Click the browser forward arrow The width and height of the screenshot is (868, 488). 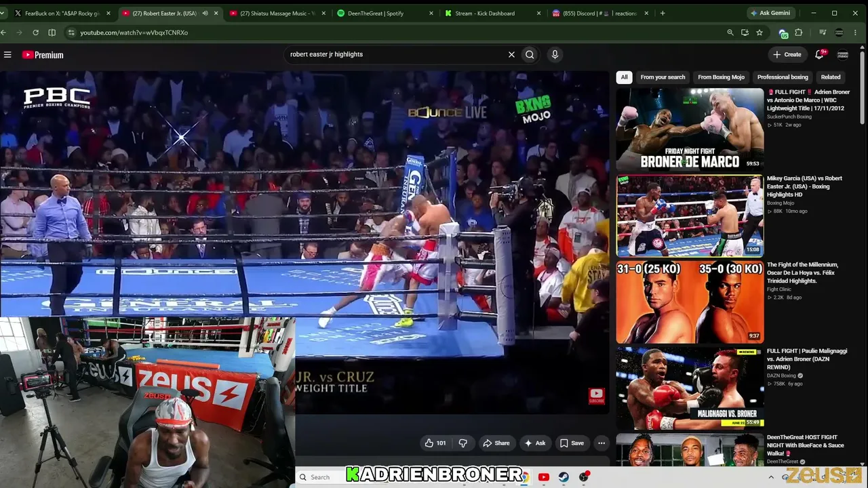coord(19,33)
